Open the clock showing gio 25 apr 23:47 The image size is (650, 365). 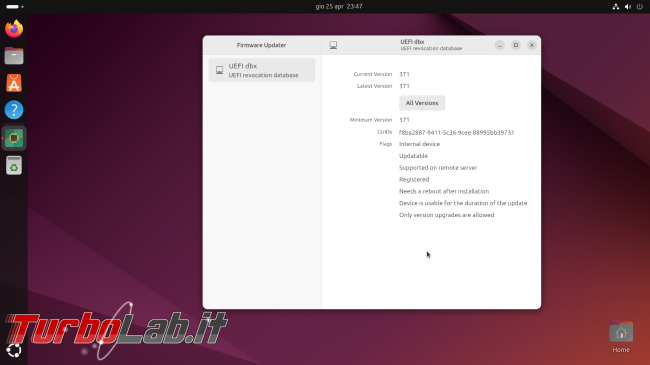[339, 7]
